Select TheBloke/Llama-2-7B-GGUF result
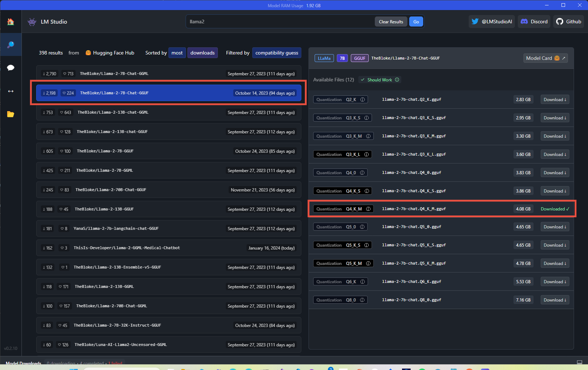Screen dimensions: 588x370 (169, 151)
